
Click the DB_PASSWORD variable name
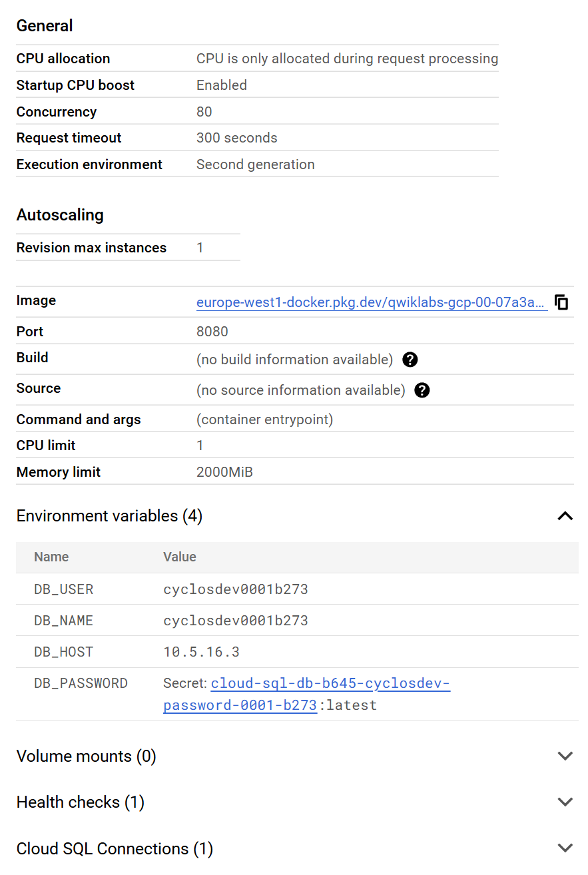81,683
